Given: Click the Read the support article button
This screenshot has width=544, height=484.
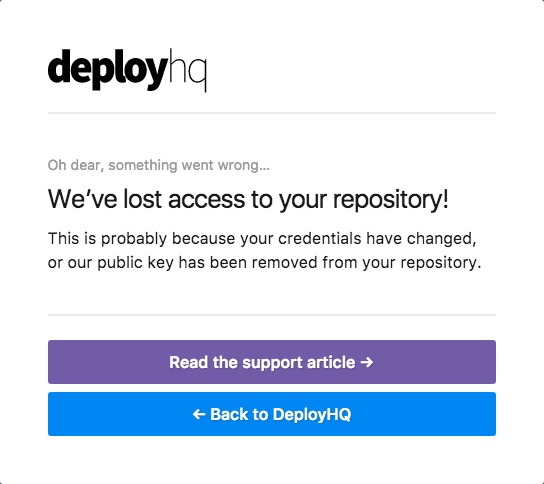Looking at the screenshot, I should click(272, 362).
